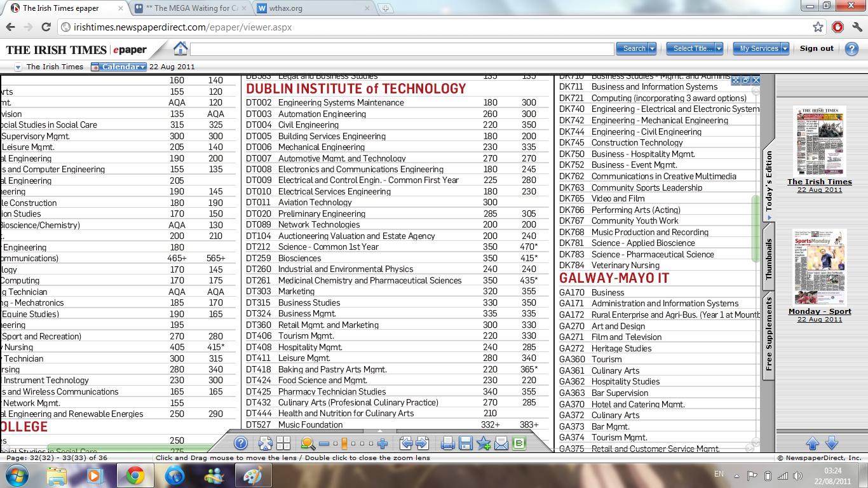Click DUBLIN INSTITUTE of TECHNOLOGY heading

coord(356,88)
